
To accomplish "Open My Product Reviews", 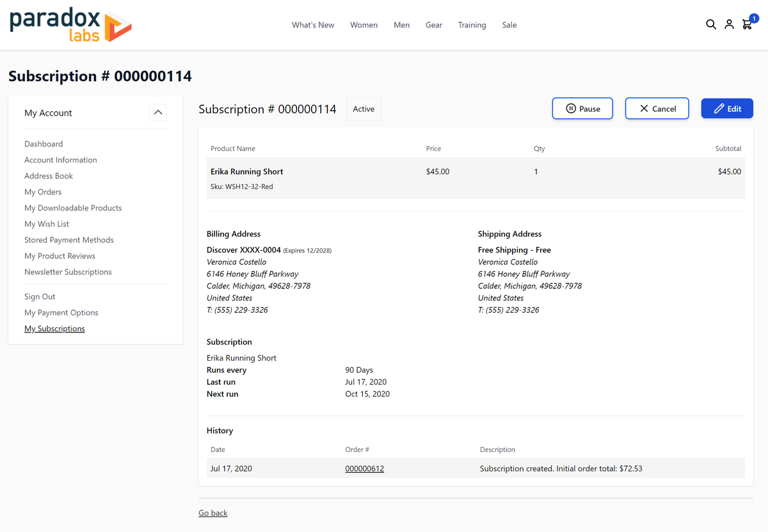I will 60,256.
